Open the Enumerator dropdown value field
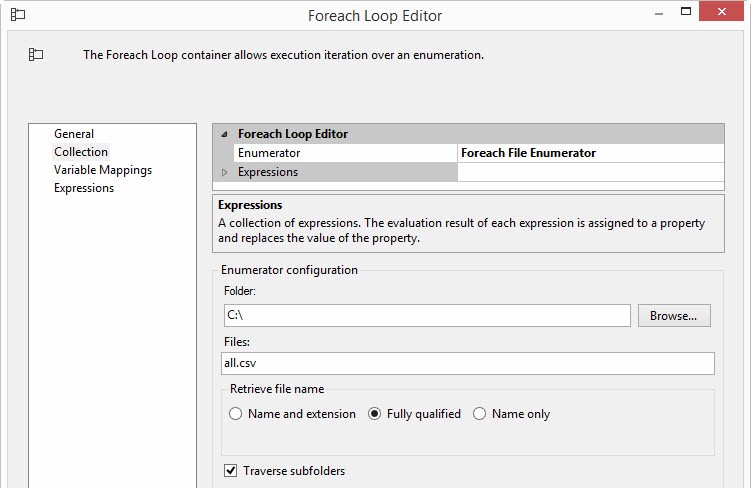This screenshot has width=751, height=488. (x=589, y=153)
